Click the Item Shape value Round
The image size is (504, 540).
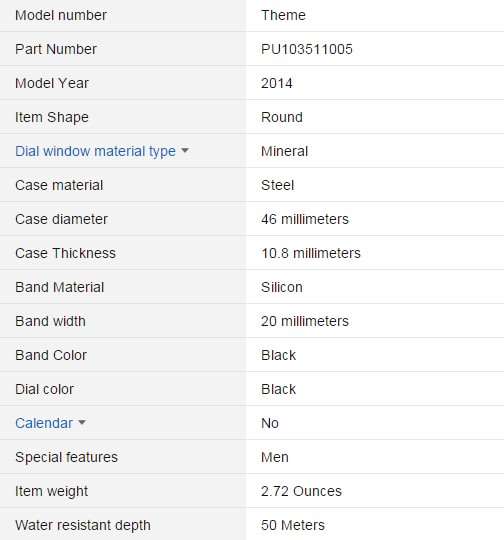click(x=282, y=117)
